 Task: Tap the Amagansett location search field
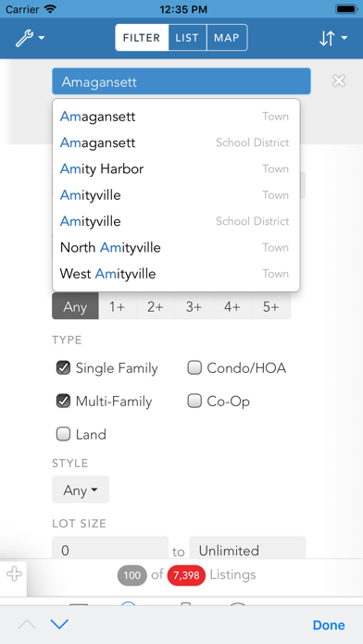181,81
